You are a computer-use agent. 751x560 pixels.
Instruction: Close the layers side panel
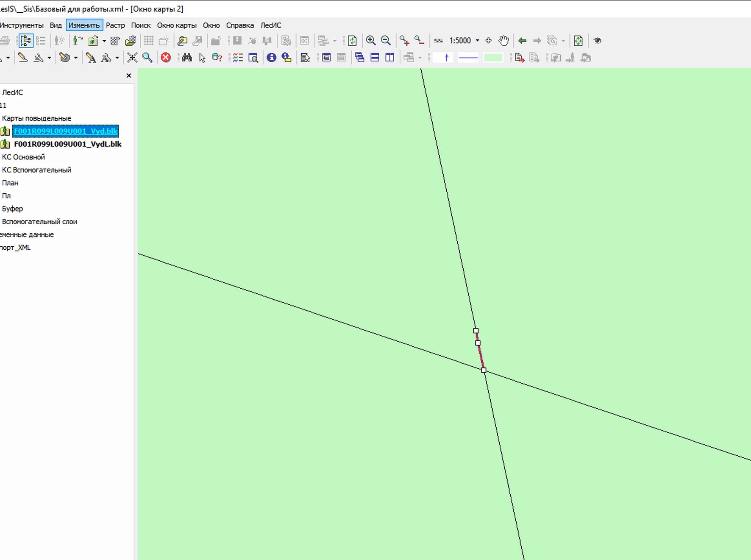[x=129, y=75]
